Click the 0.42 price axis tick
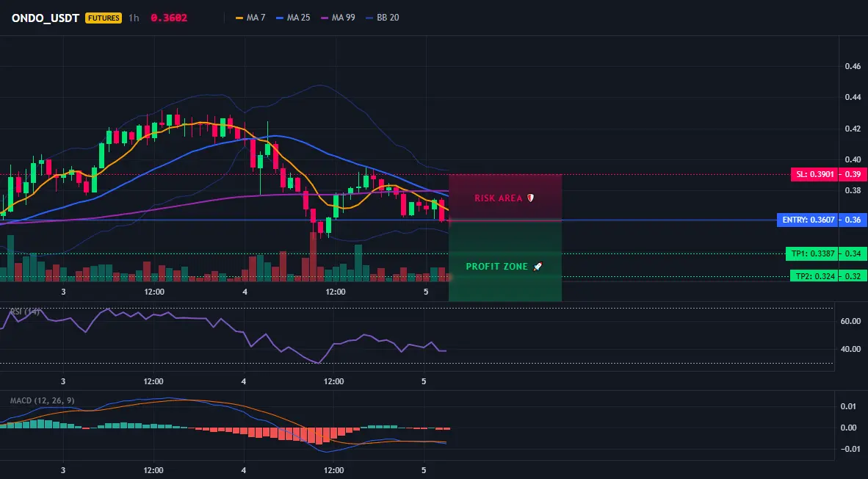 coord(853,129)
